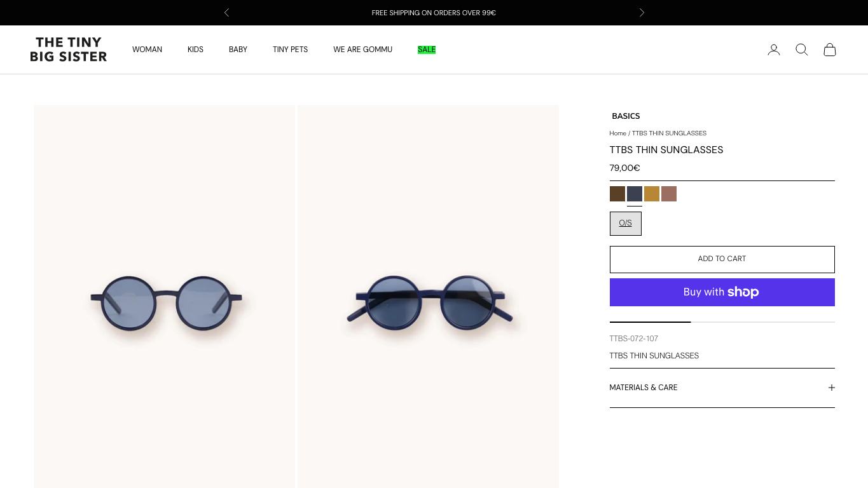Choose the brown color swatch

617,194
